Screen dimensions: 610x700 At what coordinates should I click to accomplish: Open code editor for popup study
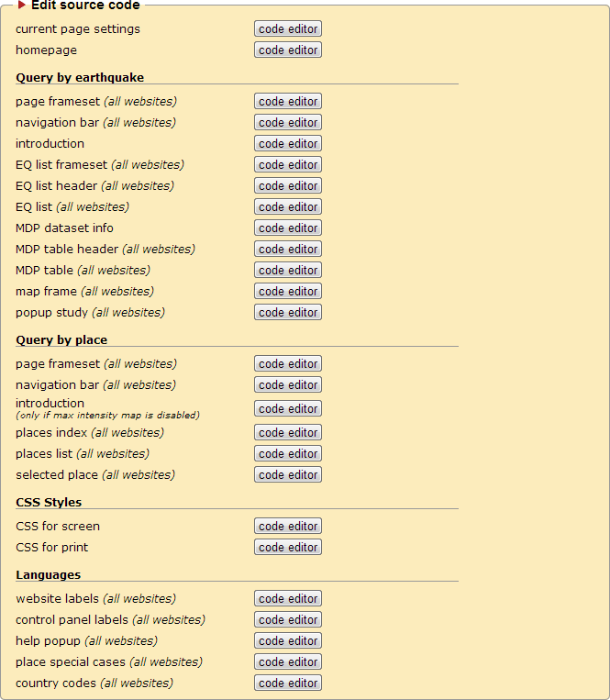tap(288, 313)
